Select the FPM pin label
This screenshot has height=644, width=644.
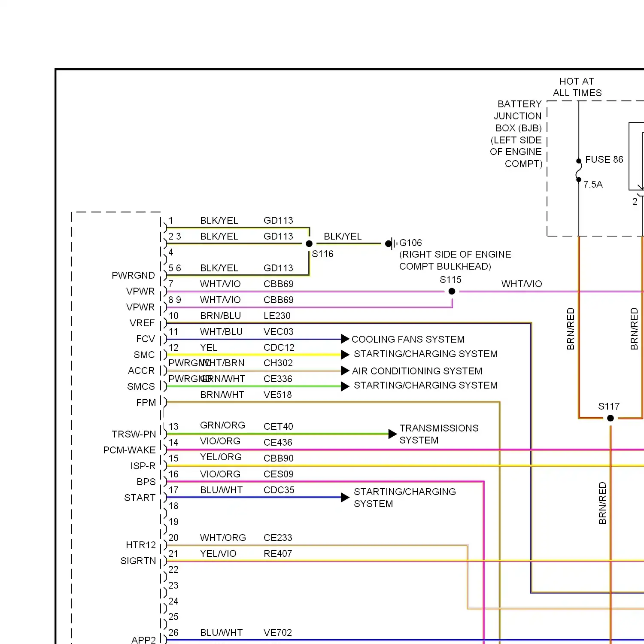click(146, 402)
